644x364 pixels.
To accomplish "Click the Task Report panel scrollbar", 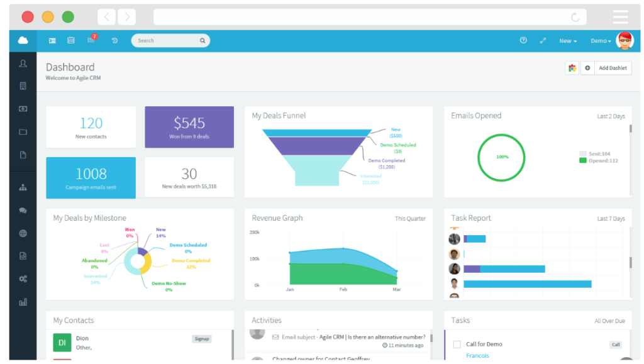I will click(630, 263).
